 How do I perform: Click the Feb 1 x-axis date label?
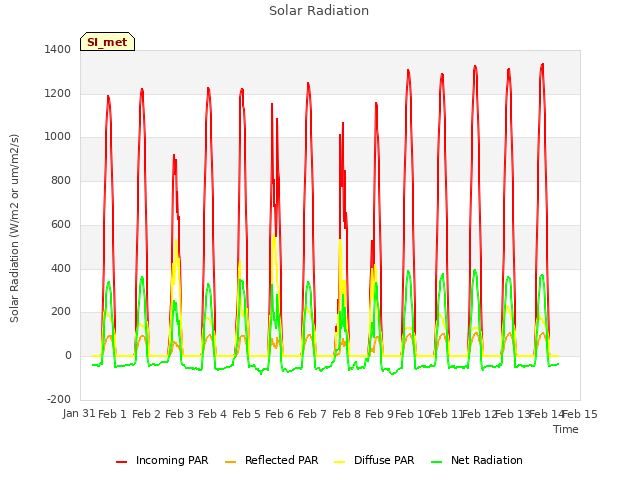113,414
